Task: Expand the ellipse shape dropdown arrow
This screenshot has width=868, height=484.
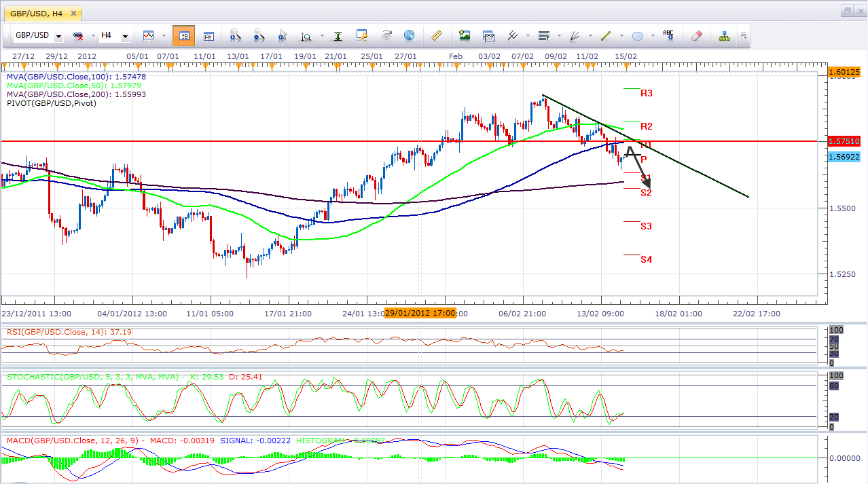Action: (651, 36)
